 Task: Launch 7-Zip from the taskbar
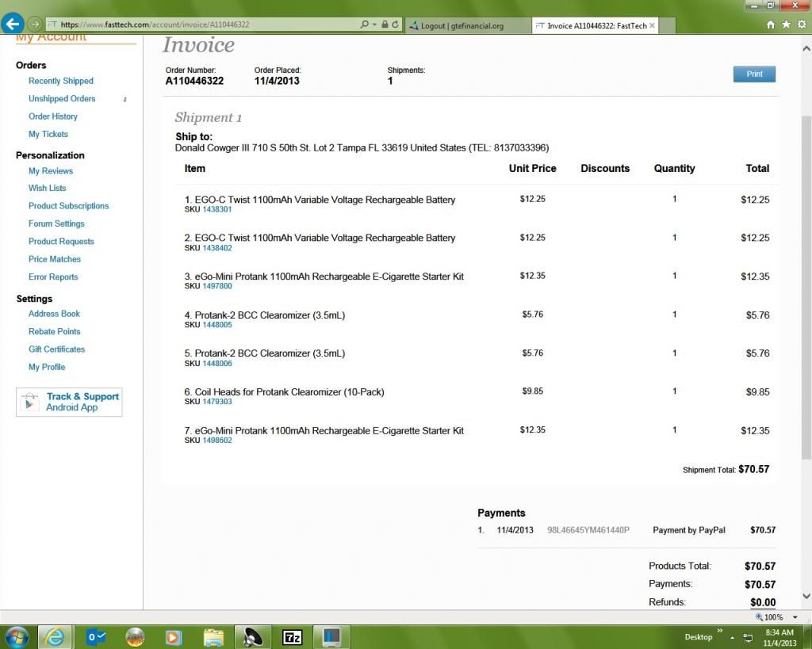point(293,636)
